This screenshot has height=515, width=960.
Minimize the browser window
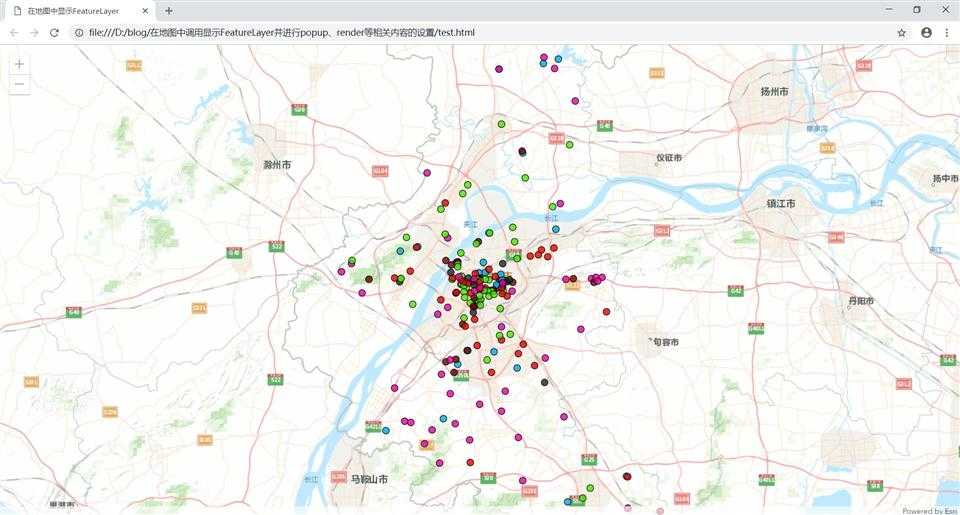(889, 10)
